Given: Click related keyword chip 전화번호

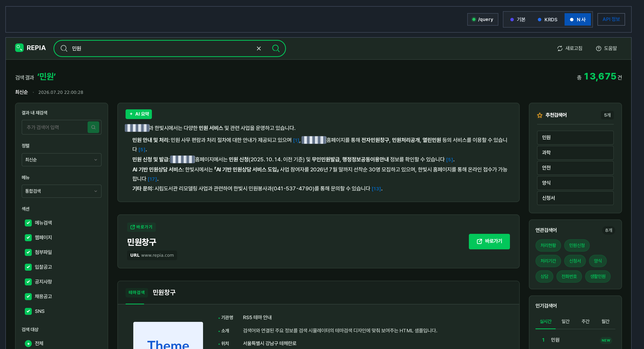Looking at the screenshot, I should [569, 276].
